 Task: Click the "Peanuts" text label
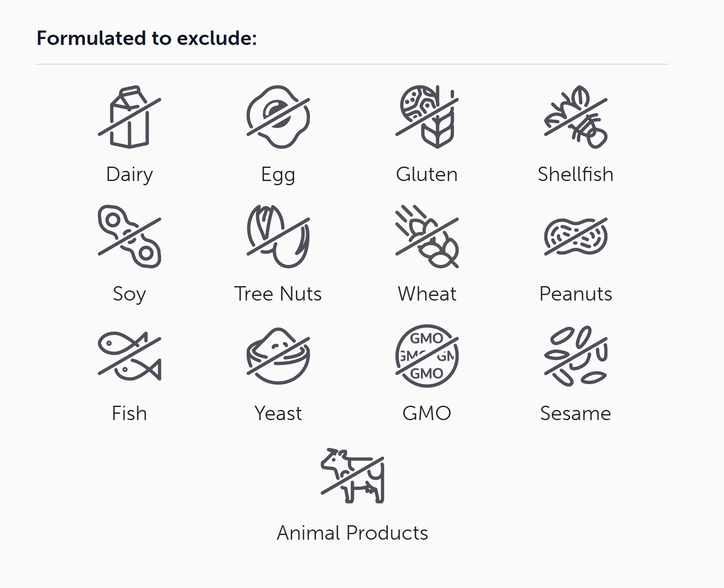point(576,294)
